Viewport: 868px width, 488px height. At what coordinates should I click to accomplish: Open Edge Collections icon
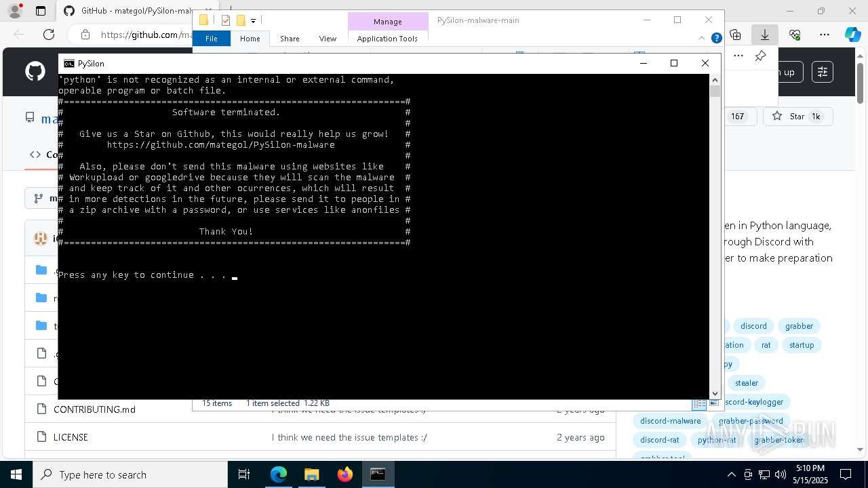(735, 35)
